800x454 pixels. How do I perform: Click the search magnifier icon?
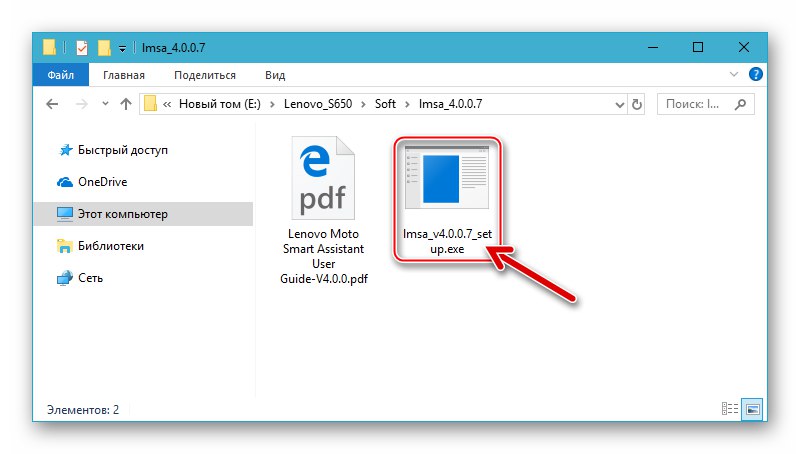(740, 104)
